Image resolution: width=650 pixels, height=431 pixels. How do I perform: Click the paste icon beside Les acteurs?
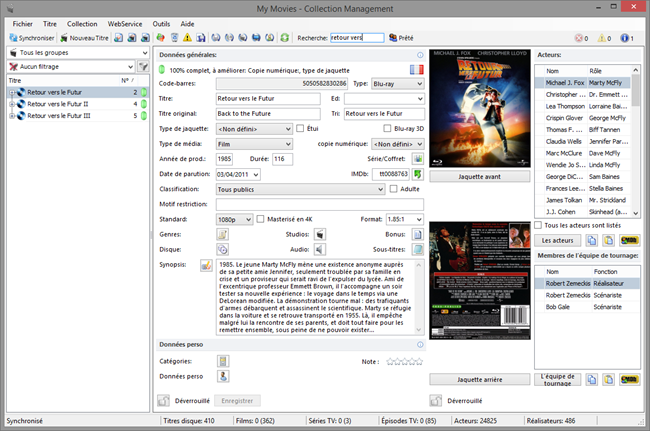608,240
